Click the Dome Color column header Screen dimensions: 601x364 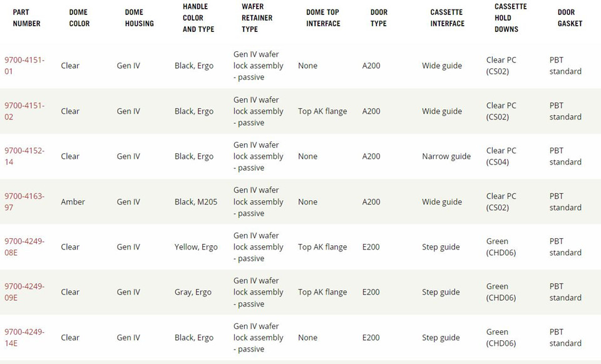[80, 18]
